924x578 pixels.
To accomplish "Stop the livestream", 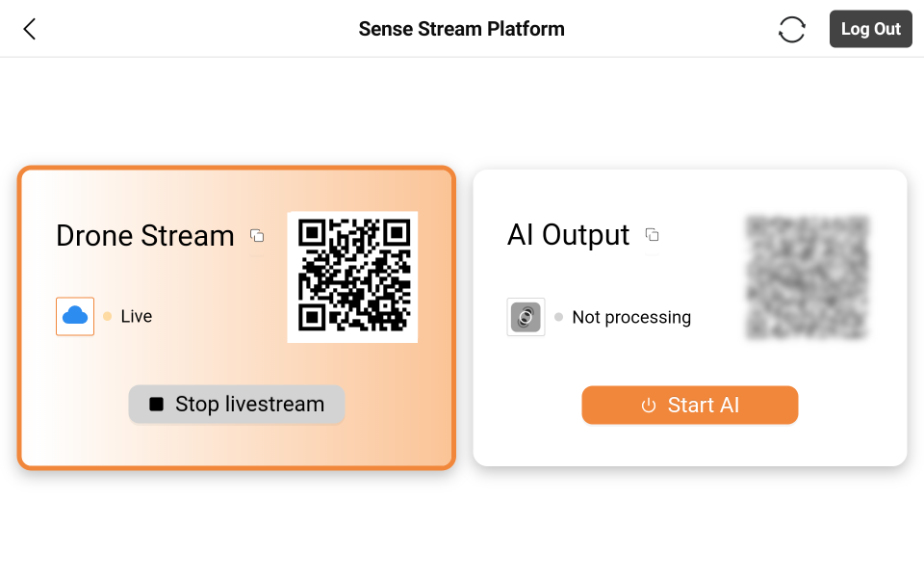I will (236, 405).
